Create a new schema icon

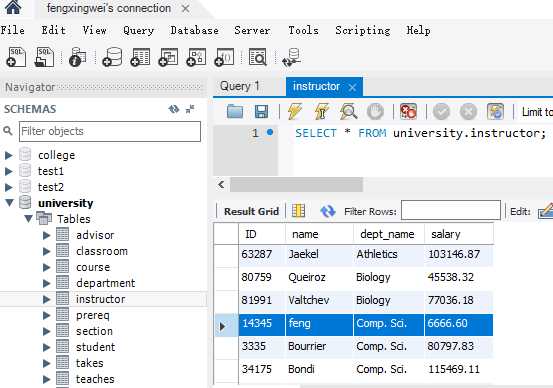pyautogui.click(x=112, y=57)
